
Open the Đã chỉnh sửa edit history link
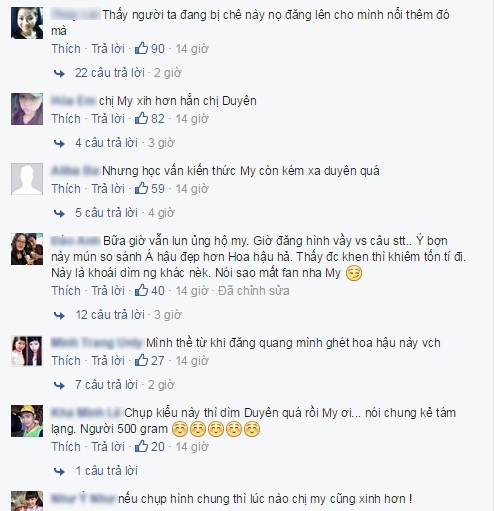(254, 291)
